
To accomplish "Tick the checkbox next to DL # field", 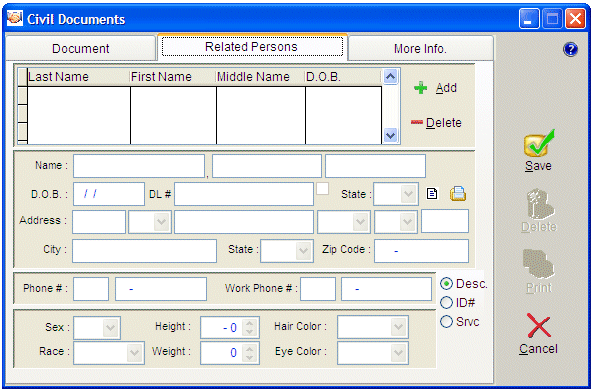I will coord(322,188).
